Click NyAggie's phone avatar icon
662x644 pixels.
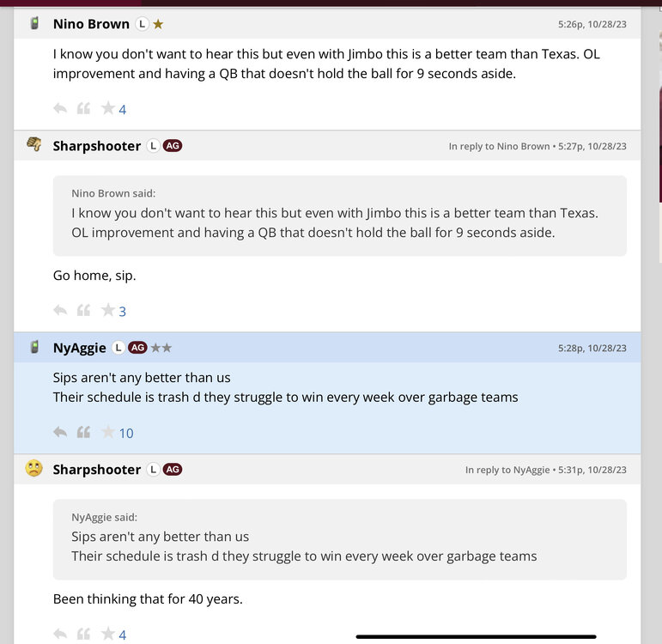pos(34,348)
